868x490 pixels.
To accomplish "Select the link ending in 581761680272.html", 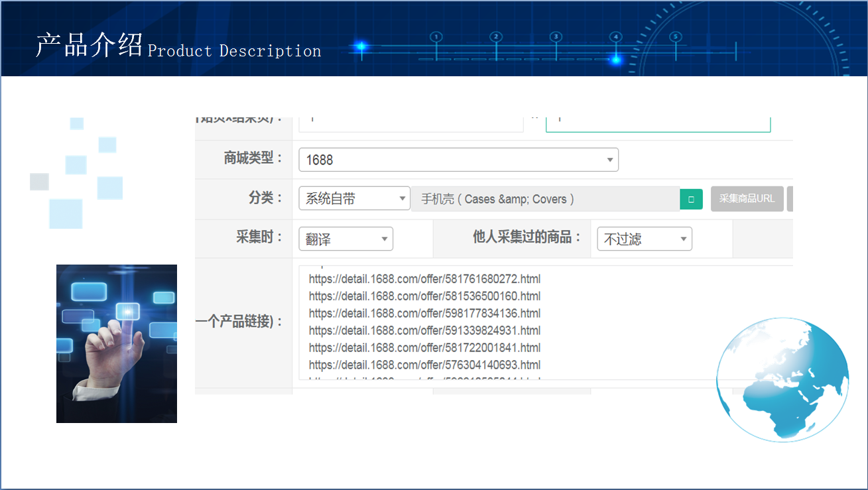I will pyautogui.click(x=424, y=278).
